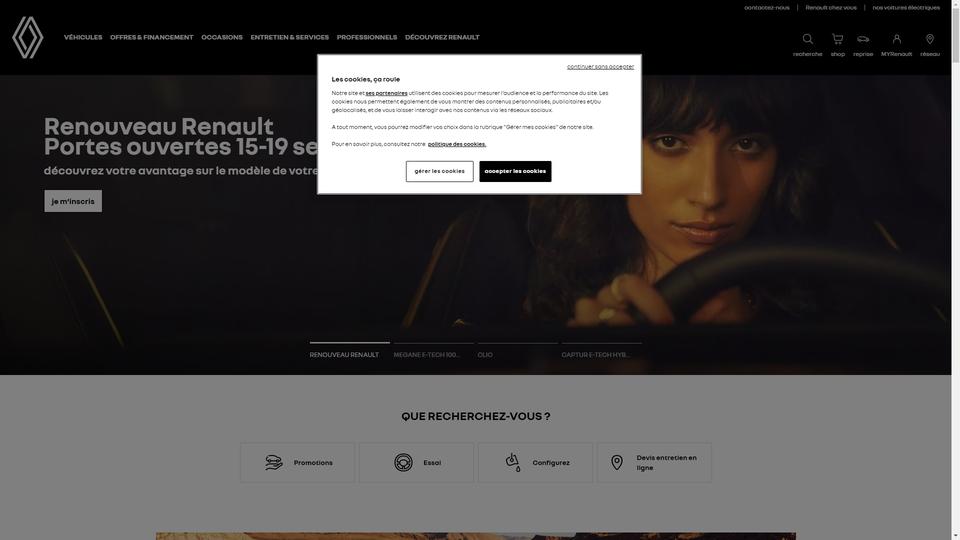
Task: Open the recherche magnifier icon
Action: [808, 39]
